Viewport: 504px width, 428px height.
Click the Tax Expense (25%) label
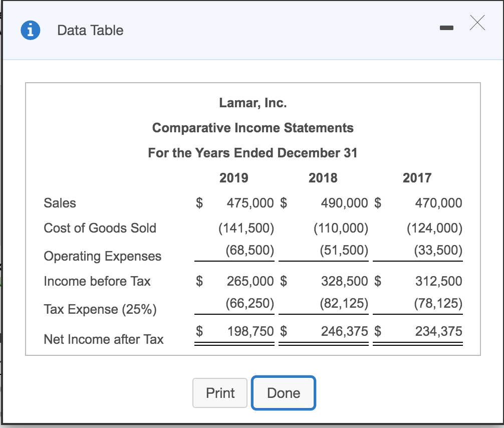tap(100, 309)
